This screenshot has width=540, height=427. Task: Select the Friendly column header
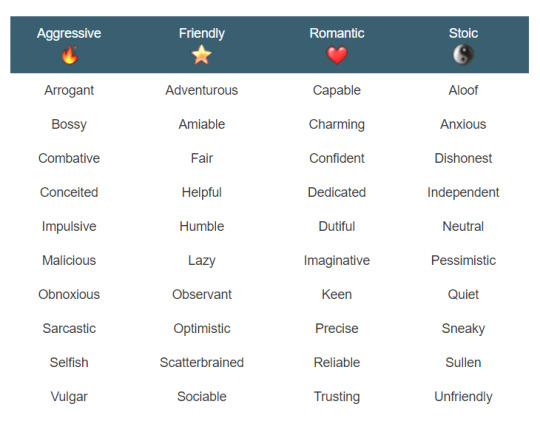pos(201,34)
